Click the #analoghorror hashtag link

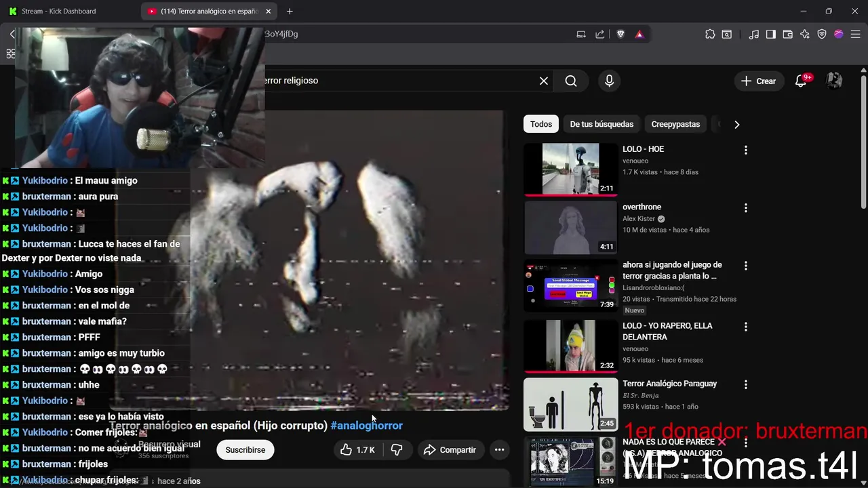click(x=367, y=426)
